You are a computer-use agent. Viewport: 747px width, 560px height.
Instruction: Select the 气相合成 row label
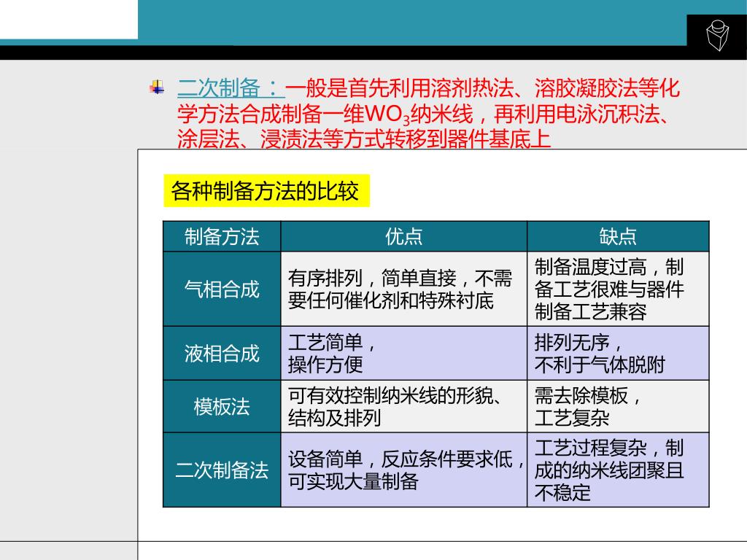pyautogui.click(x=222, y=289)
